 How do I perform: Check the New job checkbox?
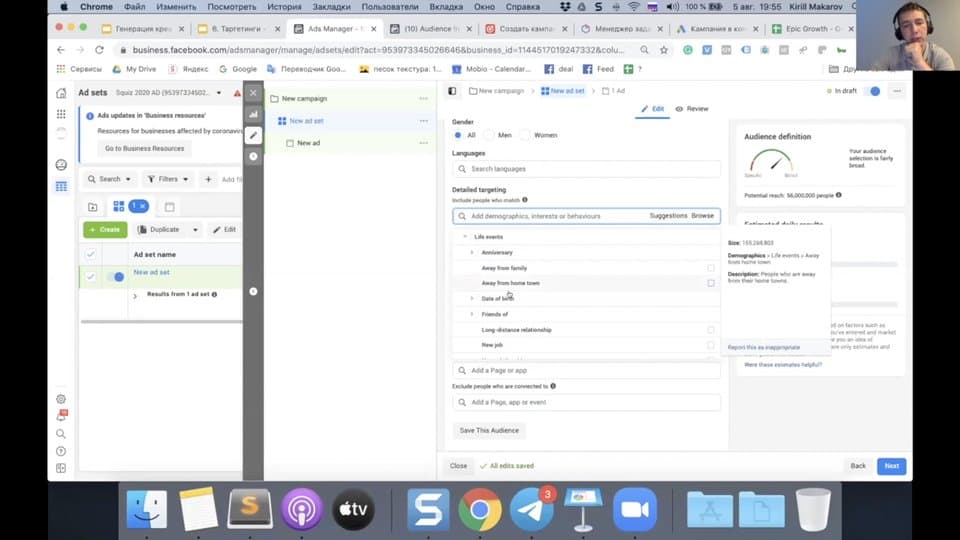[x=711, y=345]
